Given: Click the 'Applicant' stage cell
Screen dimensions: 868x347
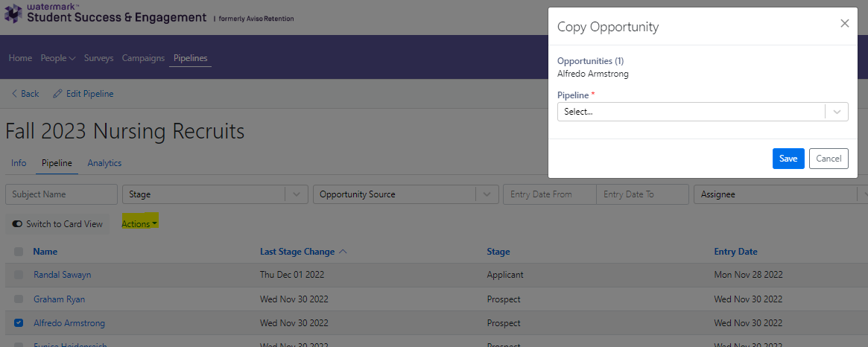Looking at the screenshot, I should [505, 275].
